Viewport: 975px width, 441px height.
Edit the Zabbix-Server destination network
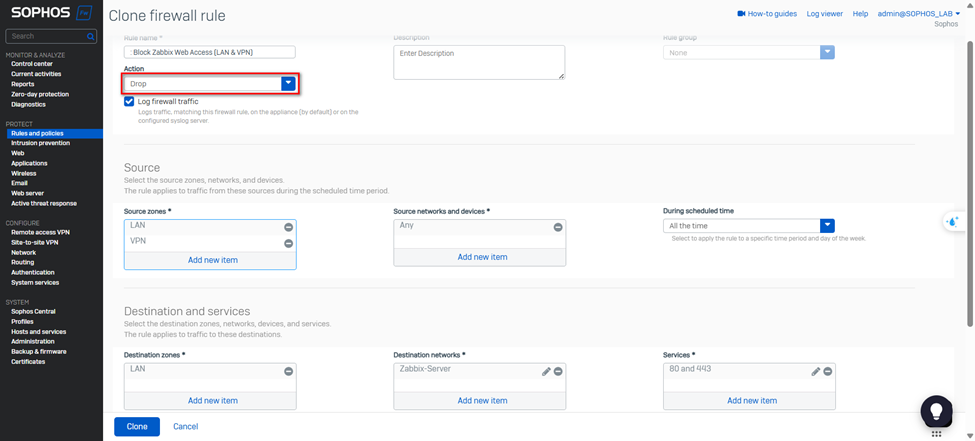pyautogui.click(x=546, y=371)
